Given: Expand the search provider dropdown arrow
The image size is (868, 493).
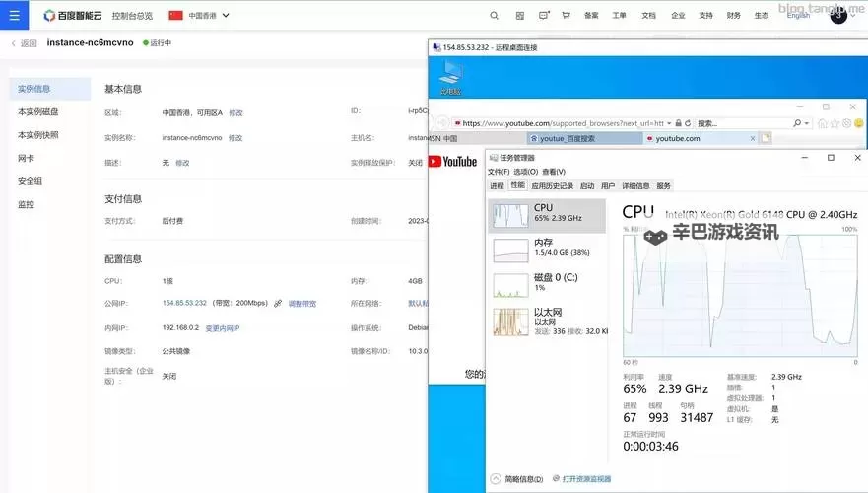Looking at the screenshot, I should [807, 123].
